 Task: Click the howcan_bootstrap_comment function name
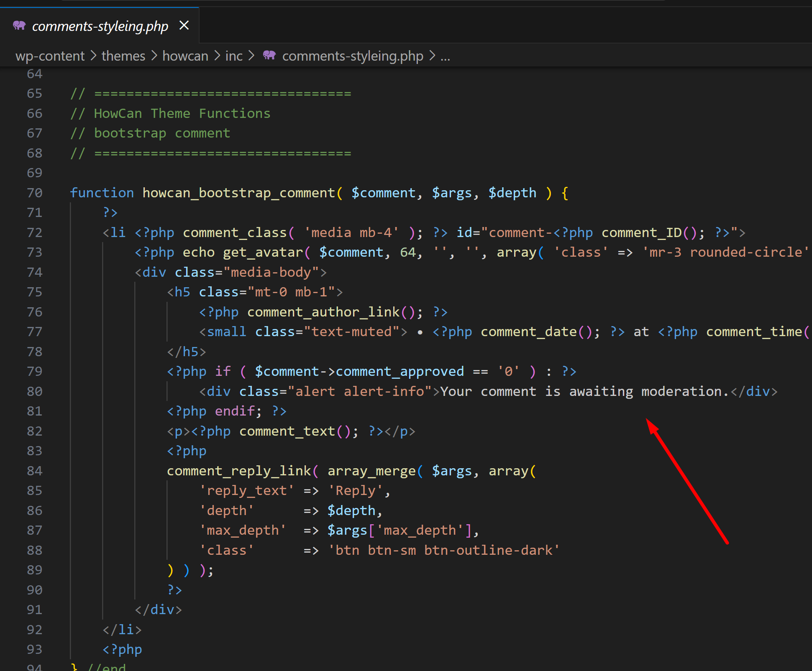238,193
